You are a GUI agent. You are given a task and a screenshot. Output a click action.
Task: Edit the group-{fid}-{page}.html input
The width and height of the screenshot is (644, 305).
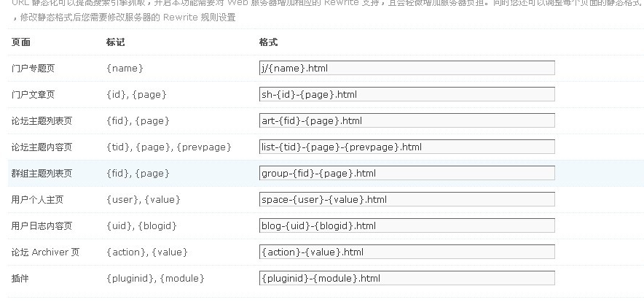pyautogui.click(x=407, y=173)
